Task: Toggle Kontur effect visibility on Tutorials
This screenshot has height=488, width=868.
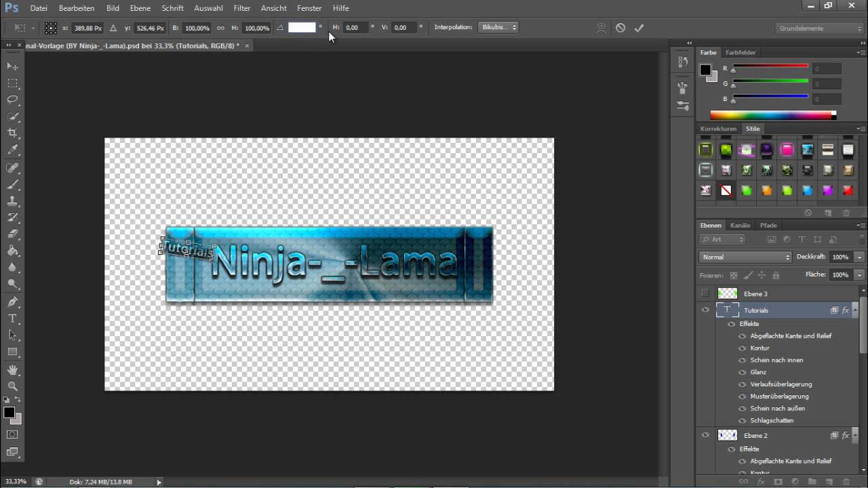Action: point(743,348)
